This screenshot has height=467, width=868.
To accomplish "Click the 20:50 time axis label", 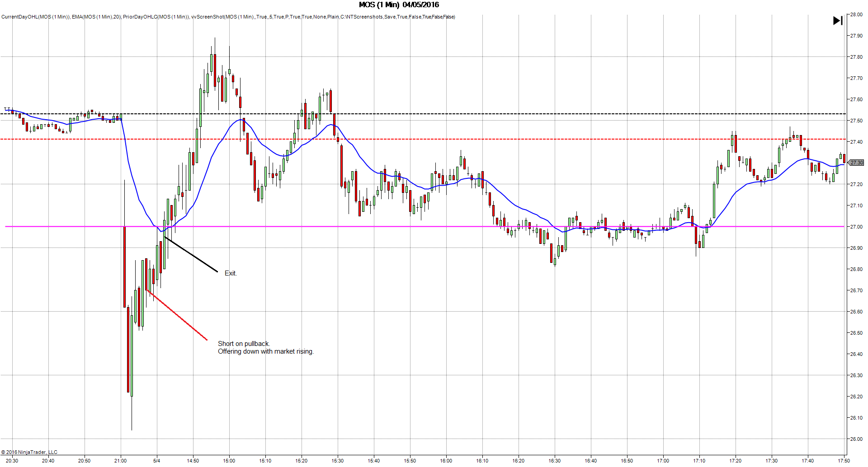I will [x=85, y=461].
